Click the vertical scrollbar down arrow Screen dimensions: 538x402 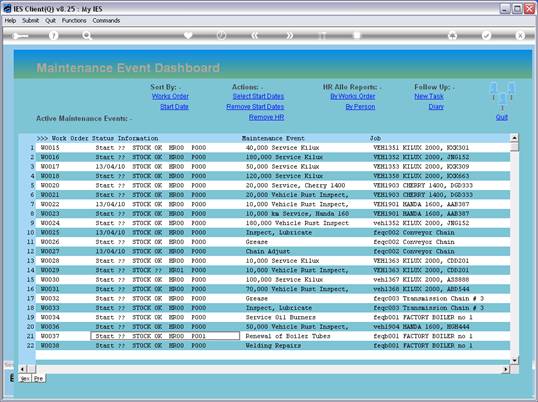point(514,360)
